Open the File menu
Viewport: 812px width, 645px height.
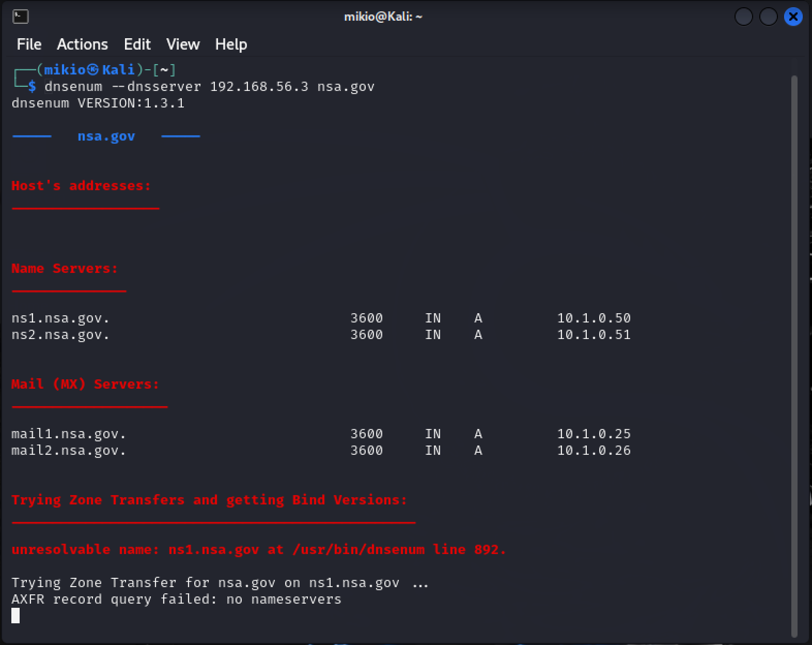click(x=29, y=44)
